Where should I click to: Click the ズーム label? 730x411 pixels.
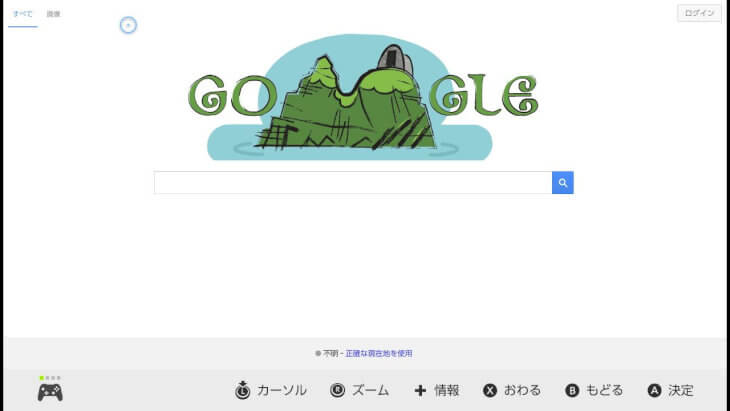[370, 390]
